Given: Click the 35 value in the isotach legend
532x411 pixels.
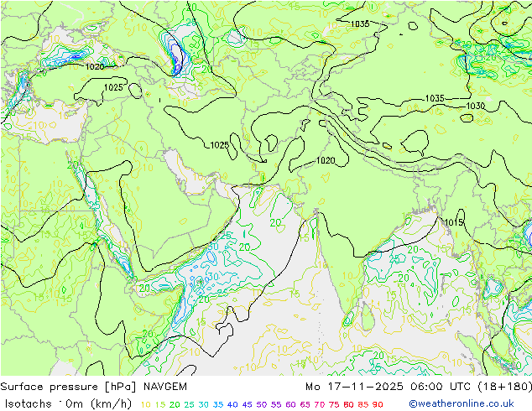Looking at the screenshot, I should [x=218, y=404].
